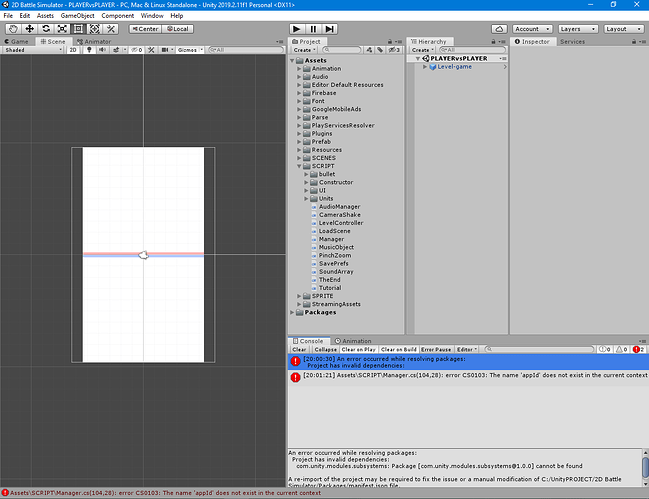649x499 pixels.
Task: Open the Shaded draw mode dropdown
Action: (30, 49)
